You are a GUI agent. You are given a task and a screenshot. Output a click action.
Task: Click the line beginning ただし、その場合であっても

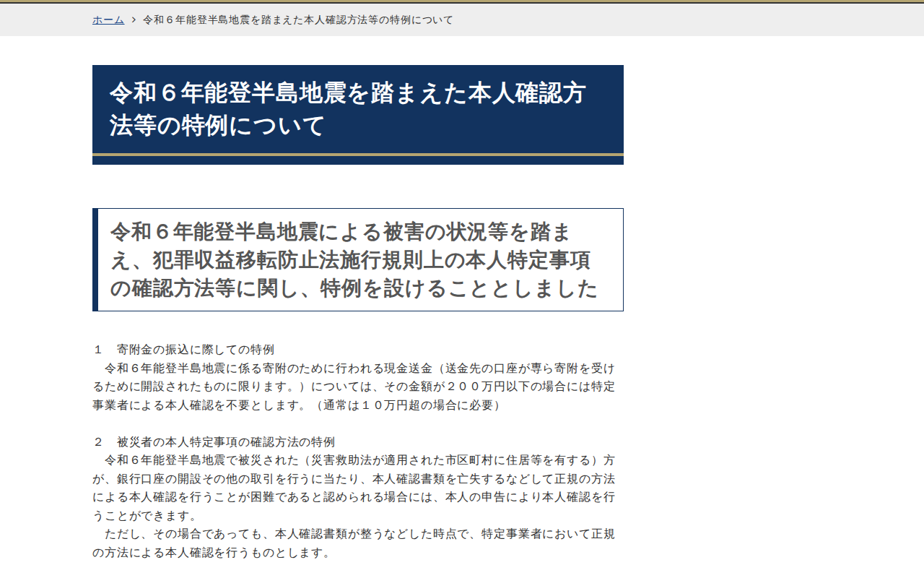(x=360, y=535)
